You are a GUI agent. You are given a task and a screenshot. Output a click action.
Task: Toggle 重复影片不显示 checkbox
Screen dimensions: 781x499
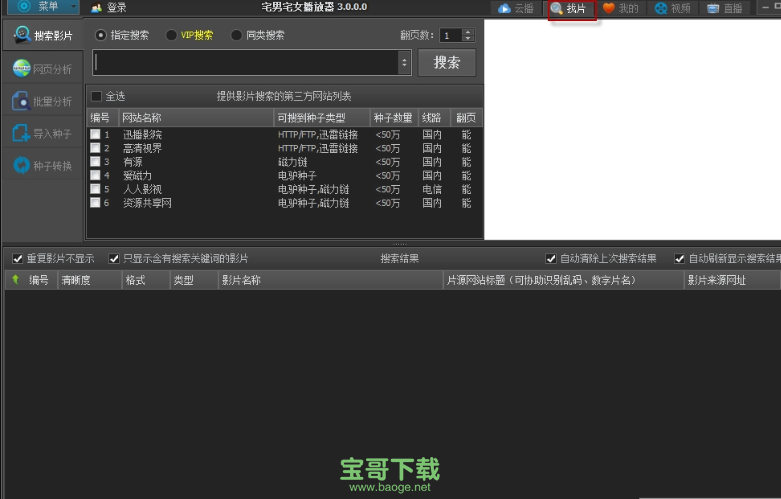pyautogui.click(x=18, y=258)
